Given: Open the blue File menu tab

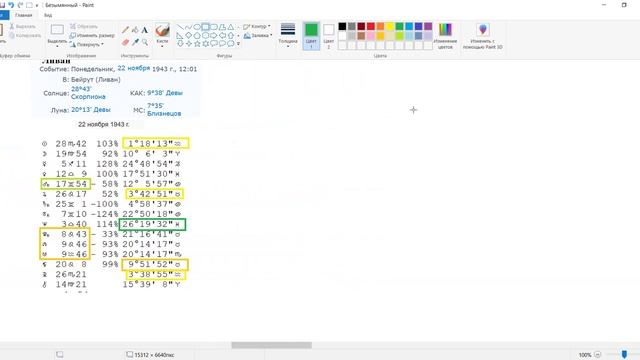Looking at the screenshot, I should click(4, 15).
